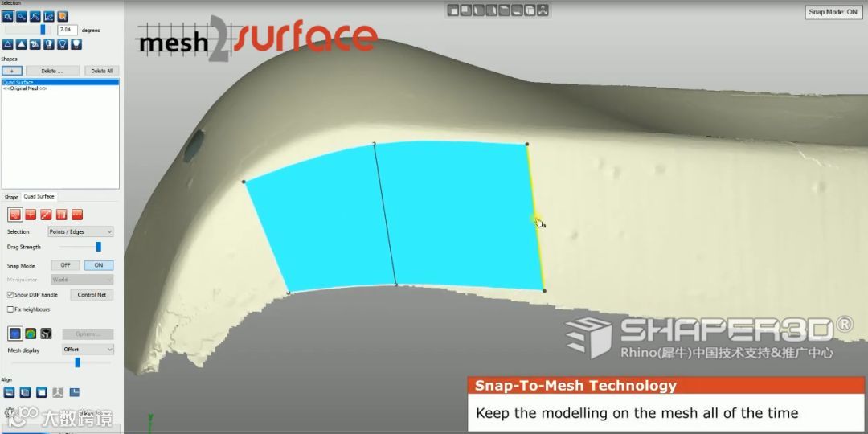This screenshot has height=434, width=868.
Task: Open Mesh display Offset dropdown
Action: tap(88, 350)
